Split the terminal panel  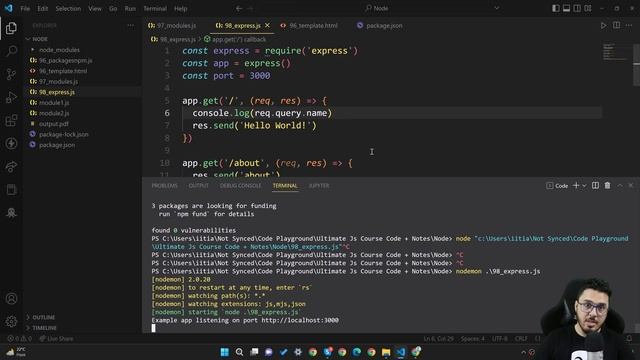[x=596, y=185]
